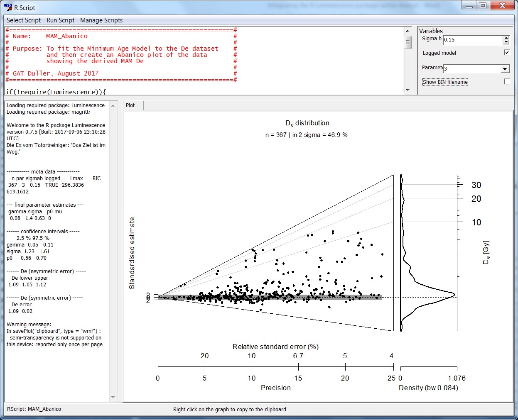Image resolution: width=518 pixels, height=420 pixels.
Task: Open the Select Script menu
Action: pyautogui.click(x=24, y=20)
